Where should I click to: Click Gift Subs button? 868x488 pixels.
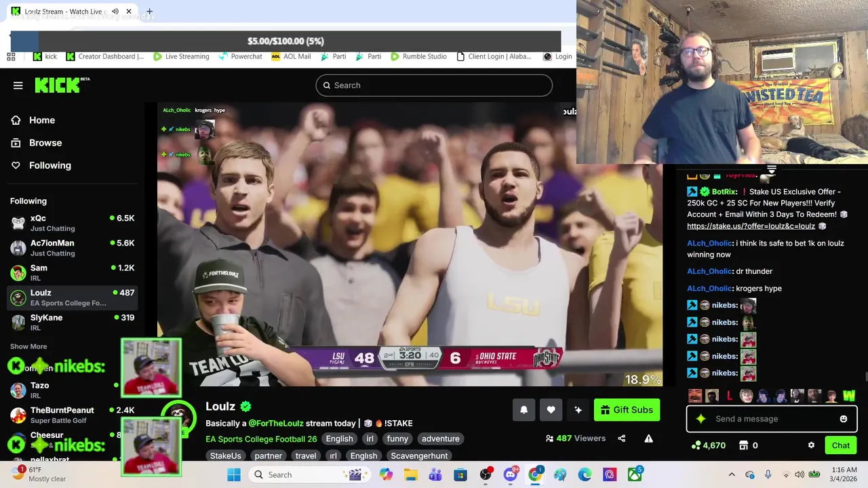click(x=627, y=409)
